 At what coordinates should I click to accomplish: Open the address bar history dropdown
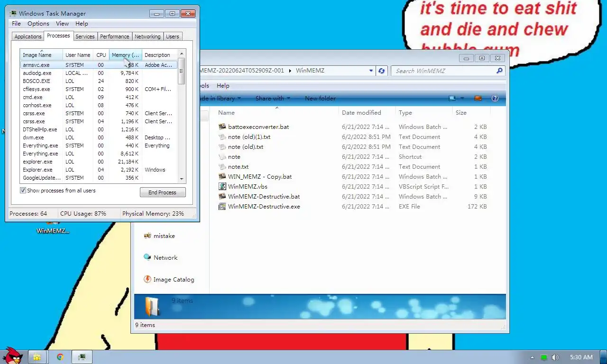[x=371, y=71]
